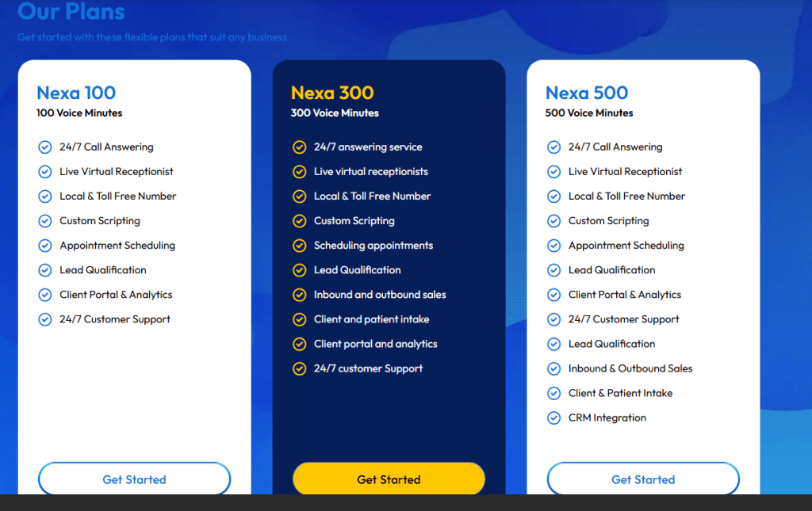Viewport: 812px width, 511px height.
Task: Select the checkmark beside Client Portal & Analytics in Nexa 500
Action: (x=553, y=294)
